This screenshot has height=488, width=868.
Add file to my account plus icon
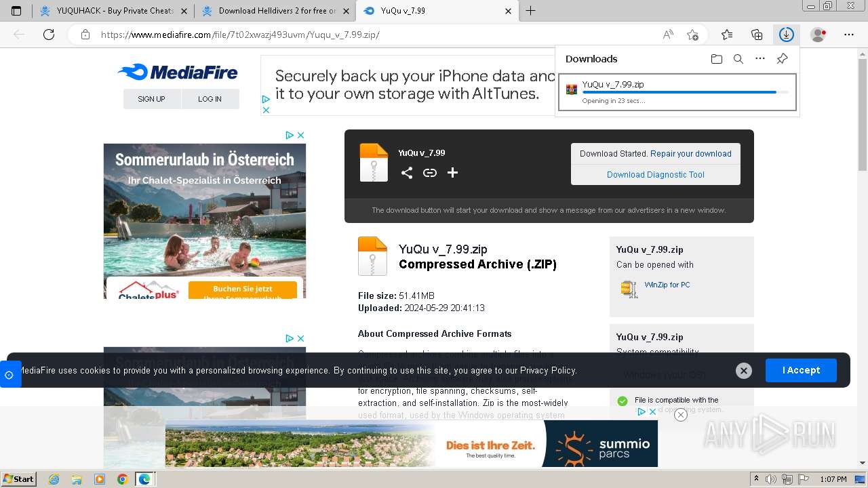click(x=453, y=173)
